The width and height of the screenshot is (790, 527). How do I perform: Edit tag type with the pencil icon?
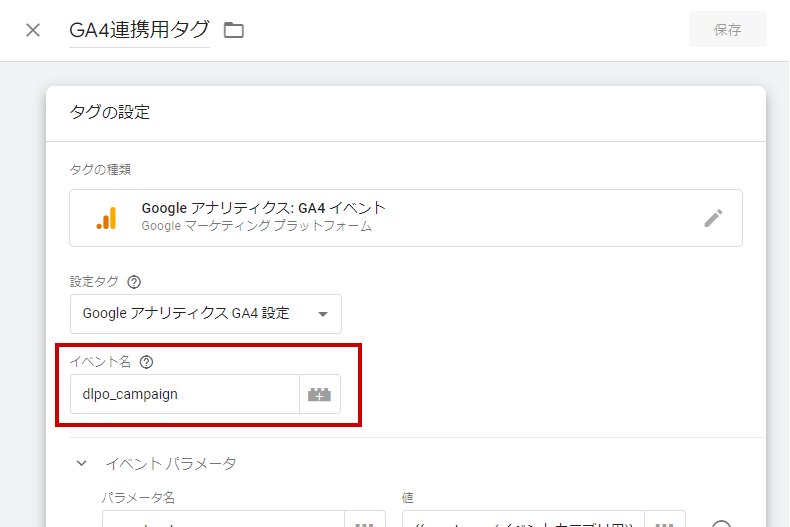click(x=713, y=218)
